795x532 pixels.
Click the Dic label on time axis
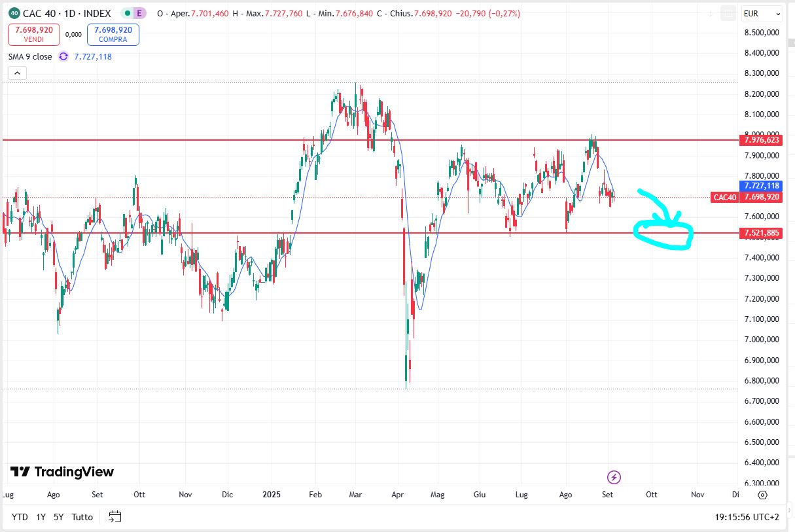click(x=228, y=495)
